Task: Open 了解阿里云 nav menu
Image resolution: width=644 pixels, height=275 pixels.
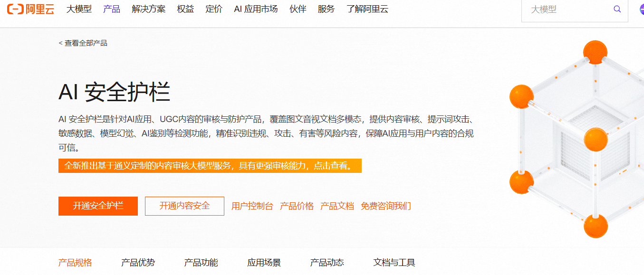Action: [367, 9]
